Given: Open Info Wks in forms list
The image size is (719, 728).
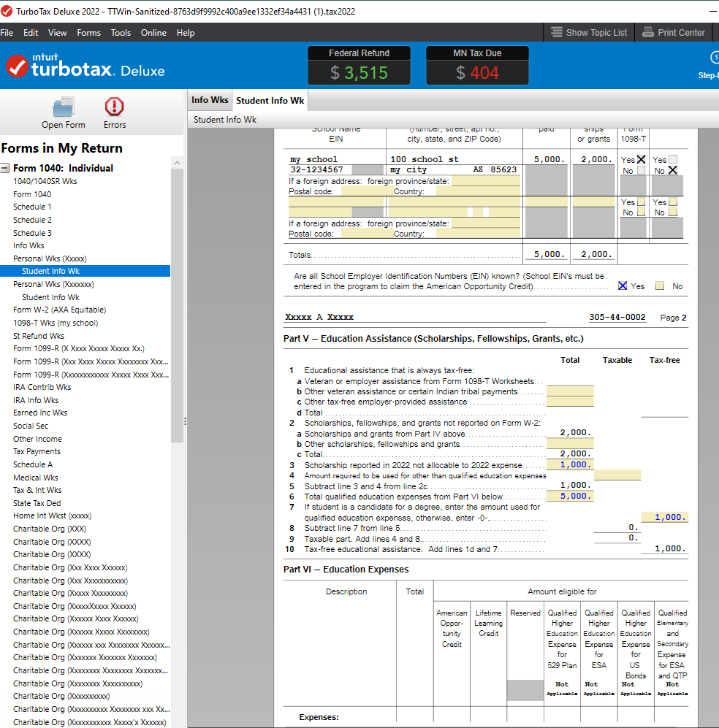Looking at the screenshot, I should click(28, 245).
